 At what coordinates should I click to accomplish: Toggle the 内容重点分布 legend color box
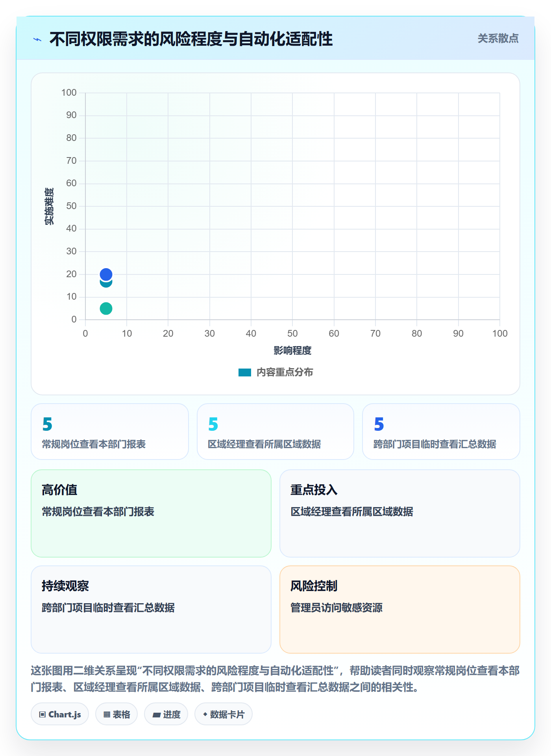pyautogui.click(x=244, y=372)
